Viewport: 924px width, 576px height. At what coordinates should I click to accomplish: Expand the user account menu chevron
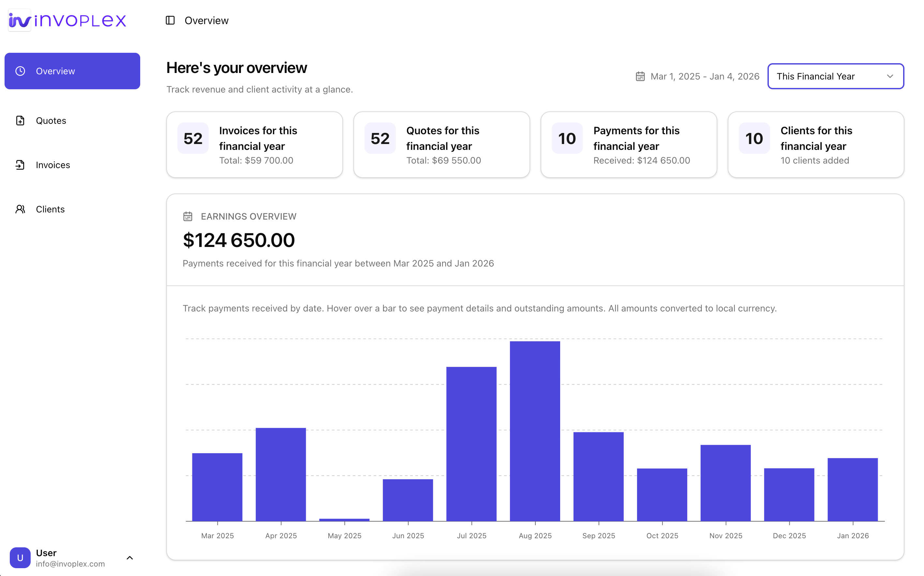[x=130, y=558]
